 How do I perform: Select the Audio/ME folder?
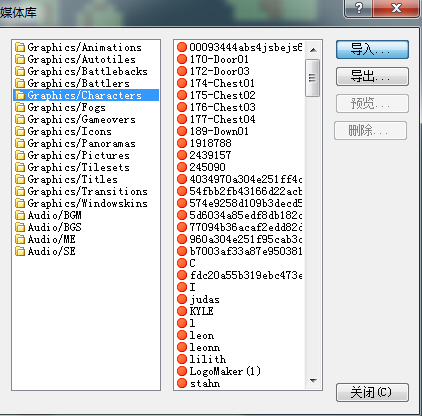(x=51, y=239)
